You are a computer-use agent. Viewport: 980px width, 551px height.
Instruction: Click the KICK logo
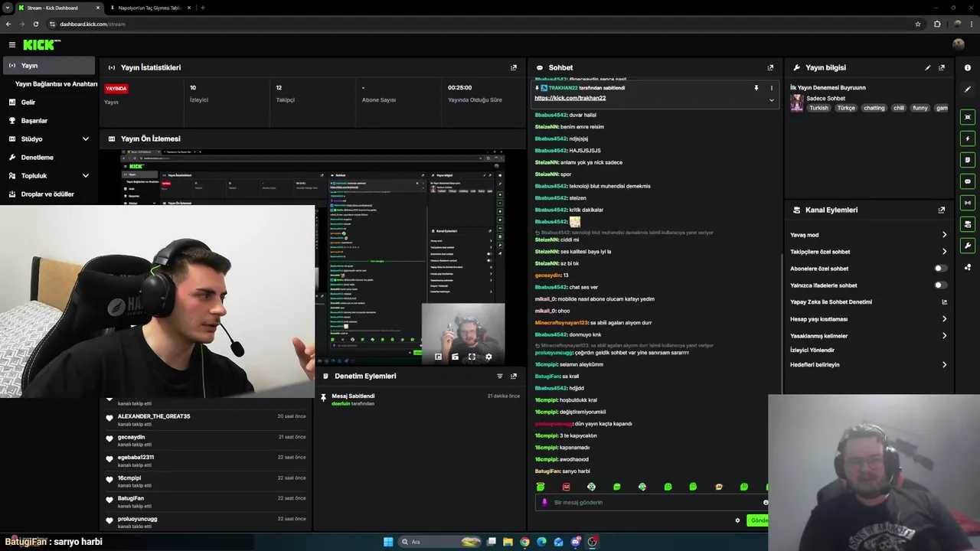click(41, 44)
